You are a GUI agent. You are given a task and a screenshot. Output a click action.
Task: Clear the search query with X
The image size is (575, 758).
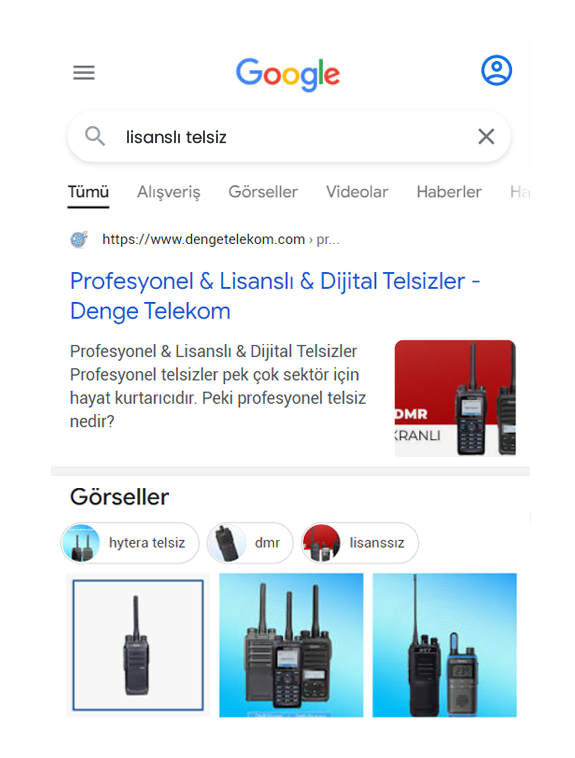486,136
